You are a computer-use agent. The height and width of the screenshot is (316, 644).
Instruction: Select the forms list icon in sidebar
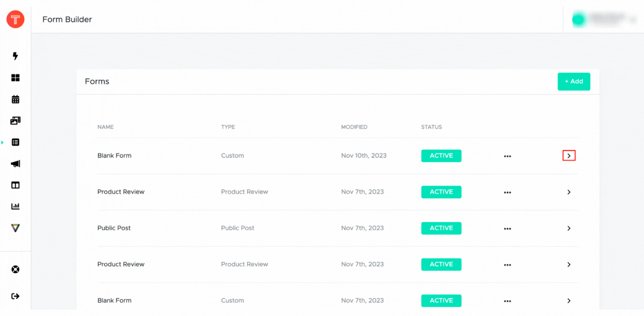tap(15, 142)
